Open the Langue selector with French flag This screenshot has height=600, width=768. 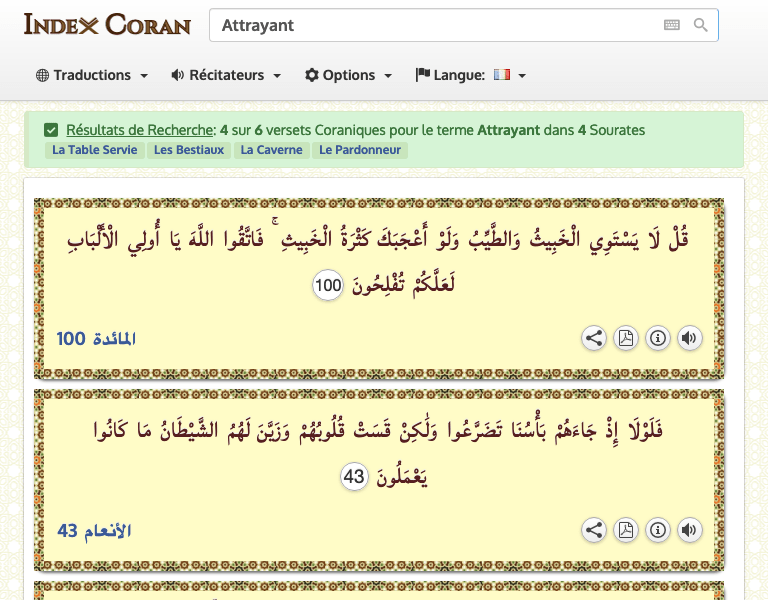click(x=470, y=75)
